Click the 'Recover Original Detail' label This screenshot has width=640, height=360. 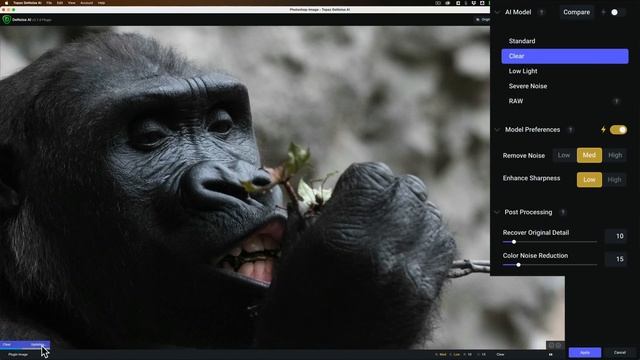(536, 233)
